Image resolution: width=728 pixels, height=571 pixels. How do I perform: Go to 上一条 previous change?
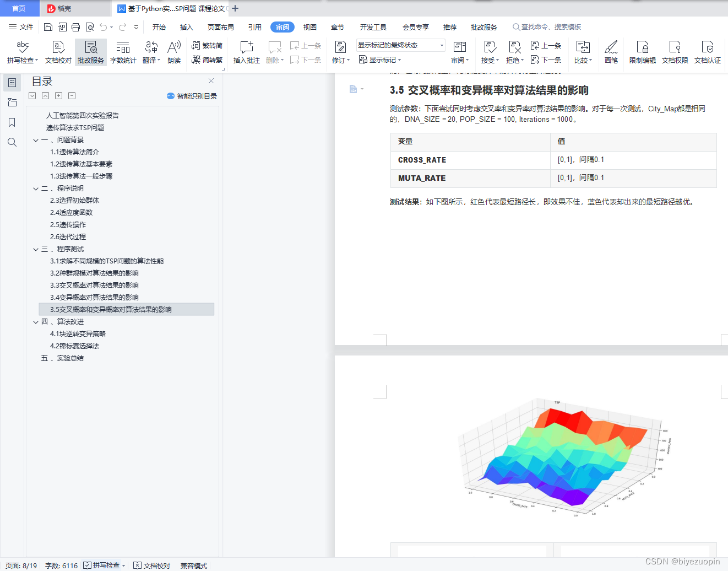[546, 45]
